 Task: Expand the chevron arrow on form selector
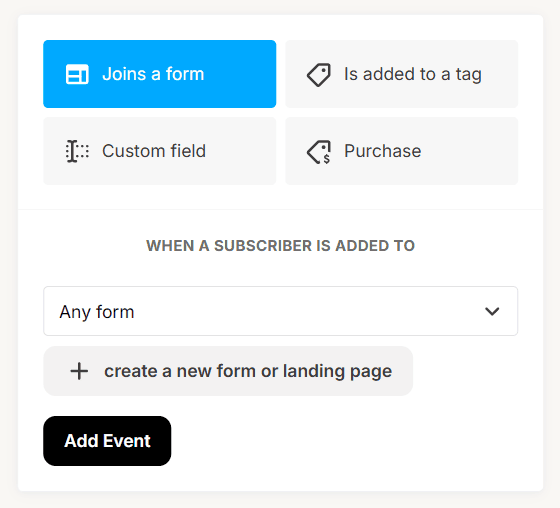coord(492,312)
